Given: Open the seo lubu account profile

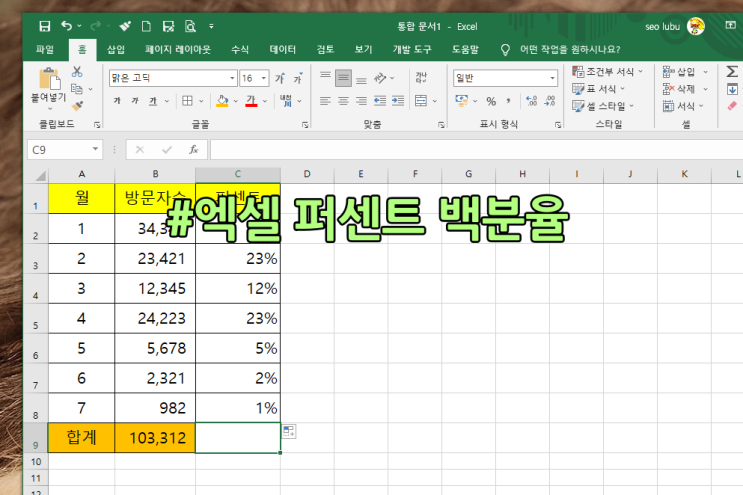Looking at the screenshot, I should (x=674, y=27).
